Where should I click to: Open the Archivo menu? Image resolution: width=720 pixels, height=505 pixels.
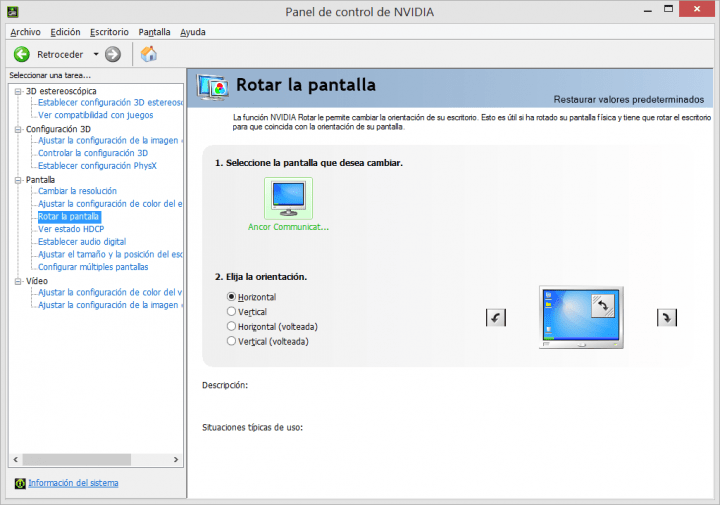(25, 32)
